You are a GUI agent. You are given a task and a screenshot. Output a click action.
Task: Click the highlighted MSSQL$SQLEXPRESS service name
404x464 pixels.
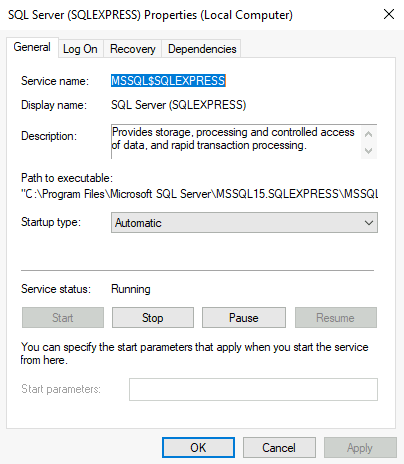tap(168, 81)
